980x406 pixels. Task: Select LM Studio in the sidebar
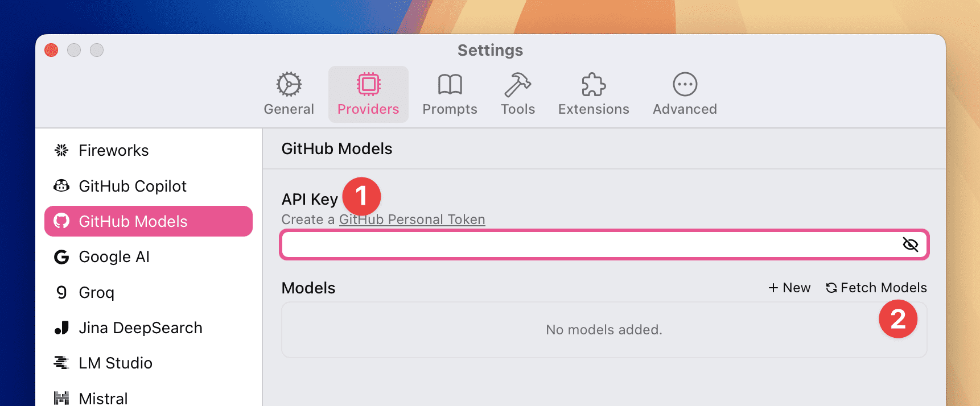(149, 363)
